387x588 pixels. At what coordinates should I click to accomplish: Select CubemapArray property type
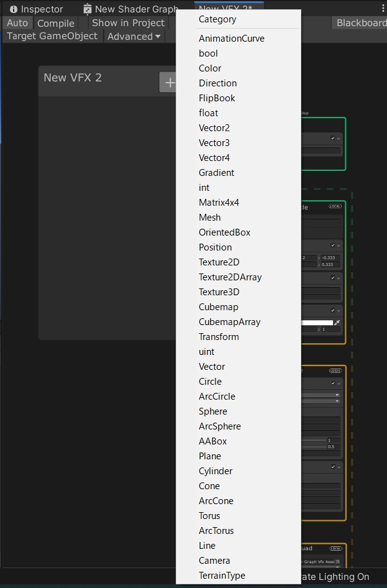tap(239, 322)
